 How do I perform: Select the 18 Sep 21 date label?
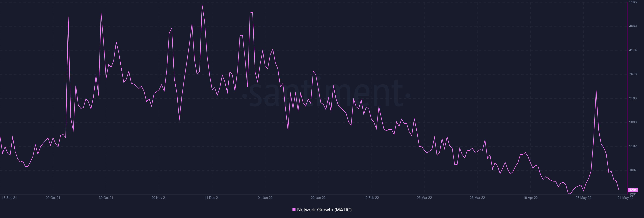pyautogui.click(x=9, y=198)
